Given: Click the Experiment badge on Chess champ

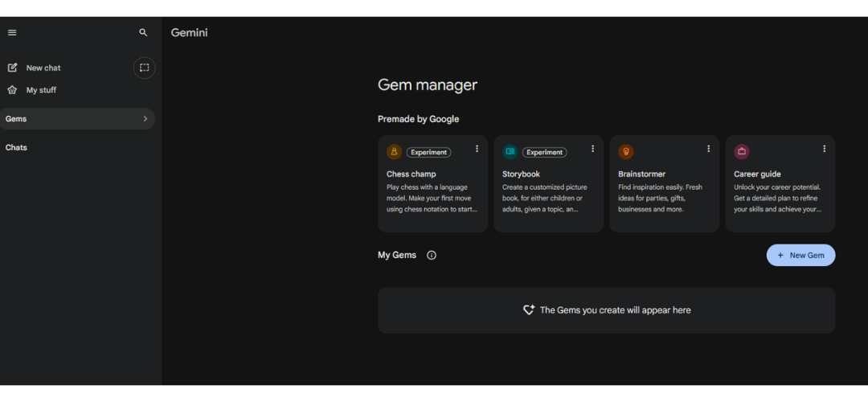Looking at the screenshot, I should 428,152.
